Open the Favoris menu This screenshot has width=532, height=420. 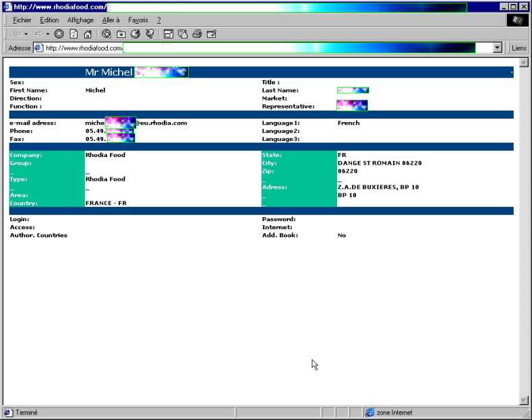(138, 20)
